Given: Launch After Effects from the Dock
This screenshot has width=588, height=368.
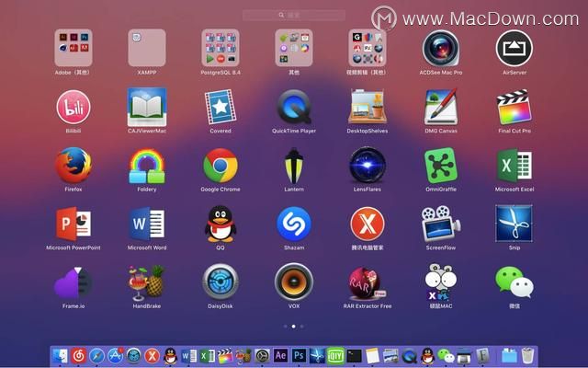Looking at the screenshot, I should tap(280, 356).
